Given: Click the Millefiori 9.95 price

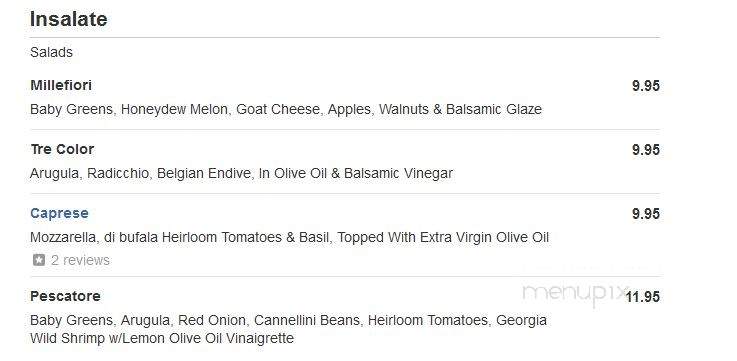Looking at the screenshot, I should tap(646, 86).
